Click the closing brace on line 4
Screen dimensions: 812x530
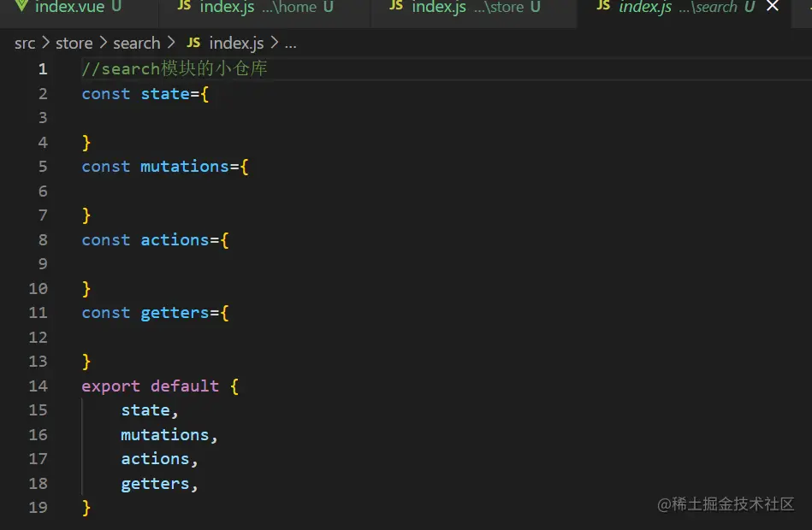click(86, 143)
